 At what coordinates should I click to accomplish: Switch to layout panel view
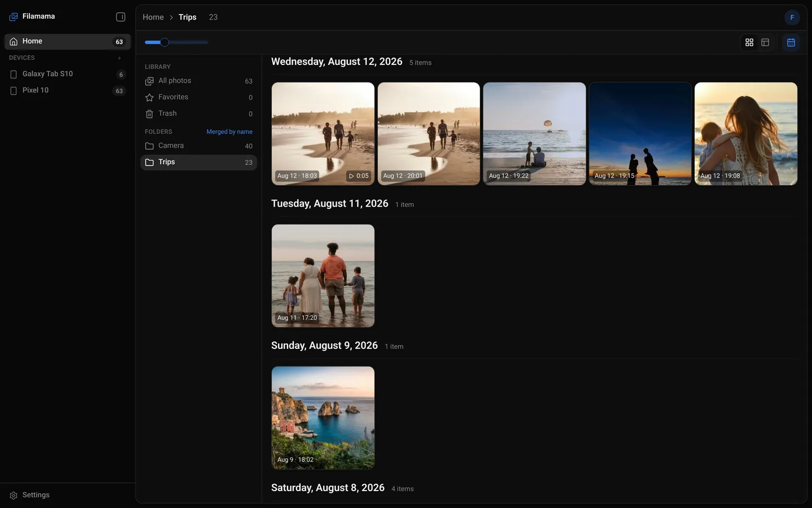765,42
